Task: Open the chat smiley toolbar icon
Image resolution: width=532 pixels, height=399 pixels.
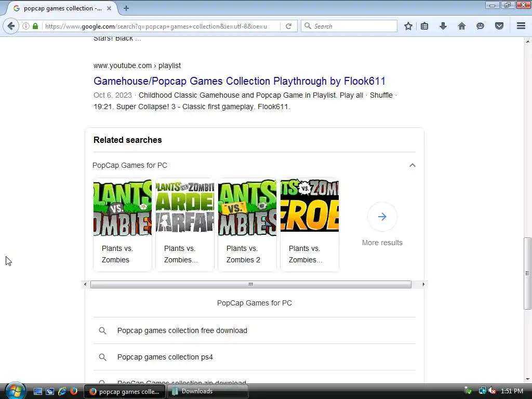Action: (480, 26)
